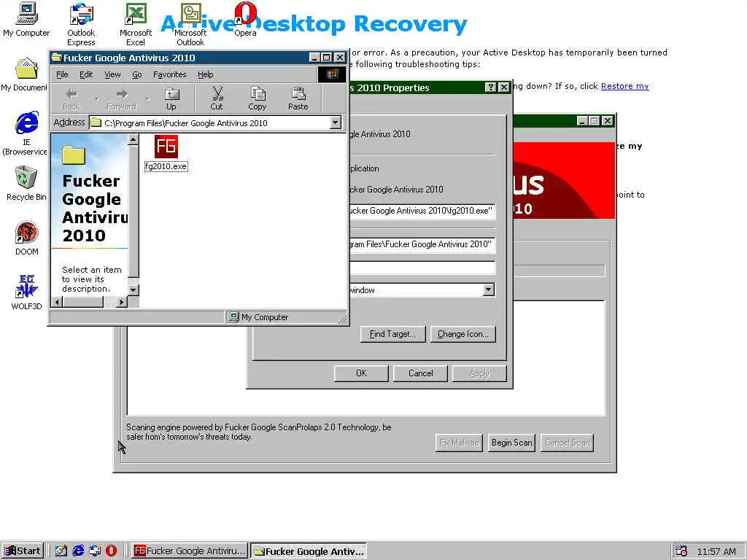The width and height of the screenshot is (747, 560).
Task: Click Find Target button in Properties
Action: click(392, 334)
